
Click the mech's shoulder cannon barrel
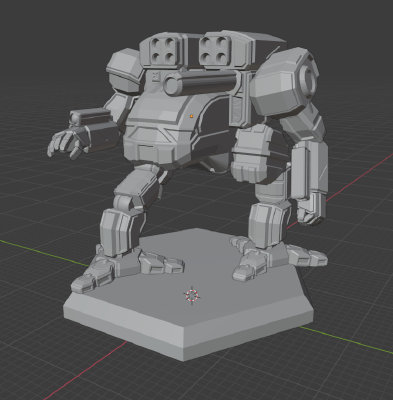(x=201, y=82)
